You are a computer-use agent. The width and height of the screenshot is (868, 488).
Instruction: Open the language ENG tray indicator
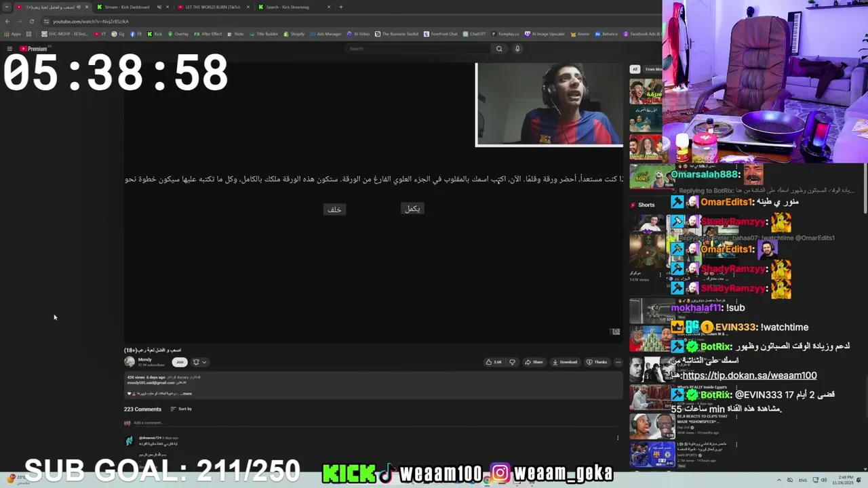(x=803, y=480)
